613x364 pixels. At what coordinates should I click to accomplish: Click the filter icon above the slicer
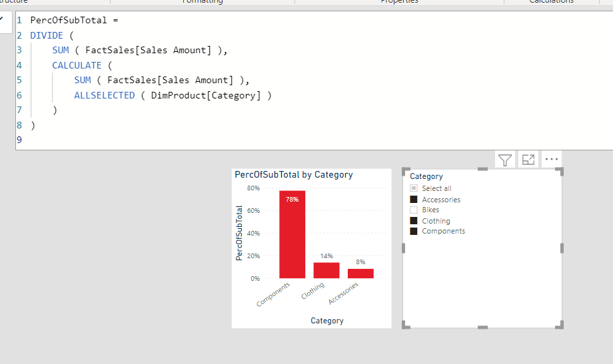[x=504, y=160]
